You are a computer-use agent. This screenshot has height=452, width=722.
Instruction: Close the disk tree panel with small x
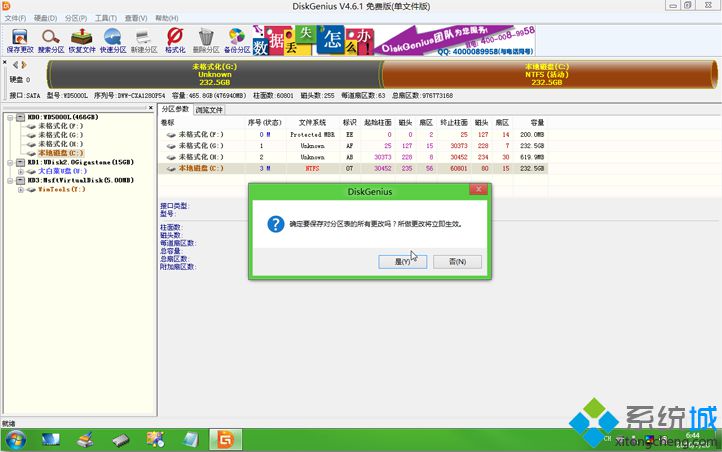[151, 108]
